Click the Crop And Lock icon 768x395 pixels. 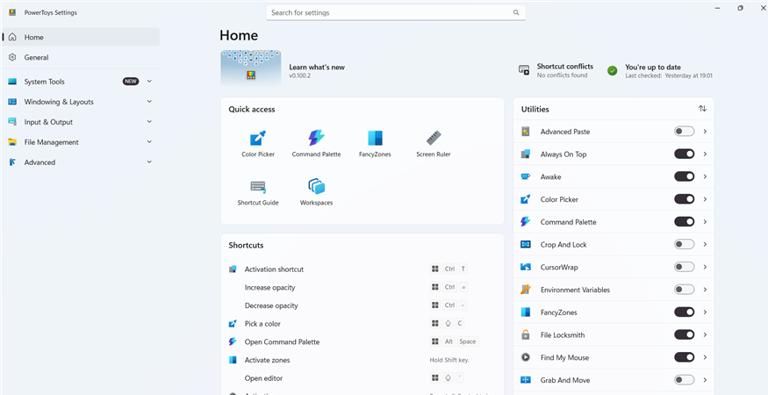(x=526, y=244)
